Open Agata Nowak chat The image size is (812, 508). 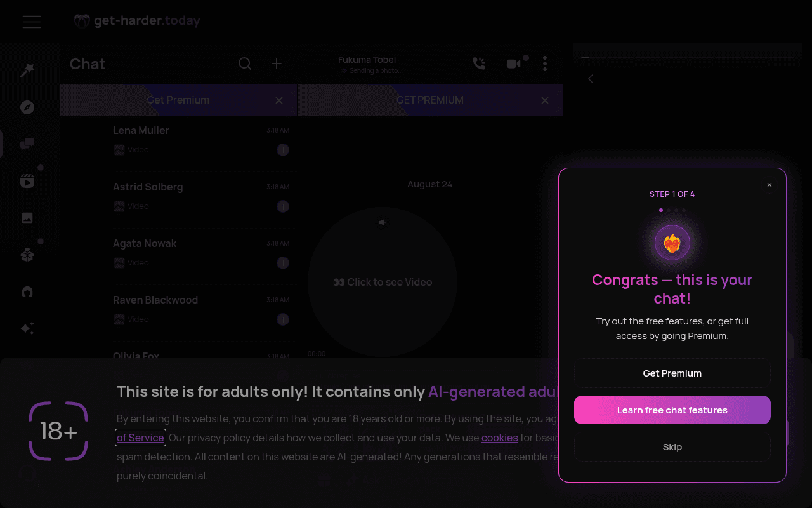point(178,253)
